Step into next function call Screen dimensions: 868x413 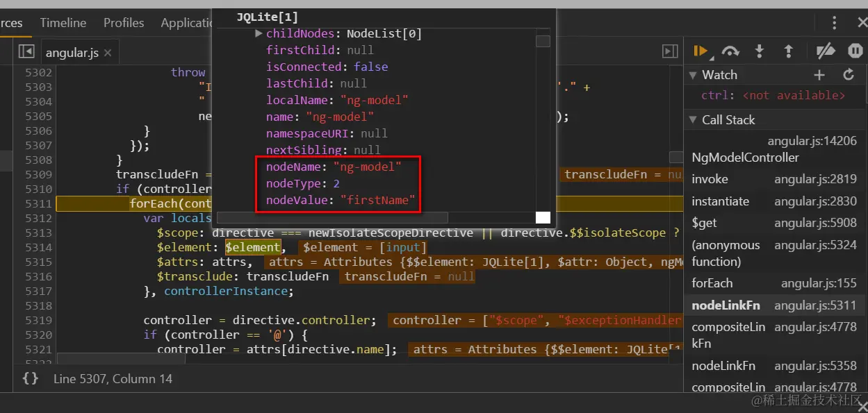pos(760,51)
